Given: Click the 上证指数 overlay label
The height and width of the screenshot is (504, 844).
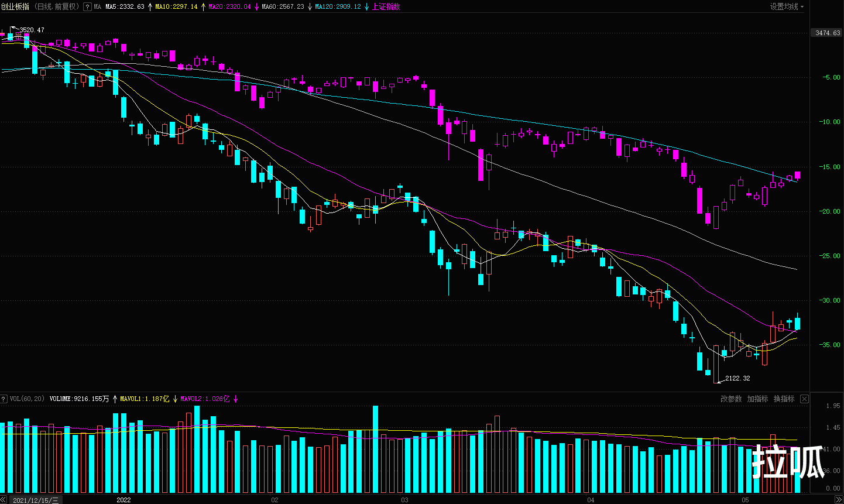Looking at the screenshot, I should pos(386,6).
